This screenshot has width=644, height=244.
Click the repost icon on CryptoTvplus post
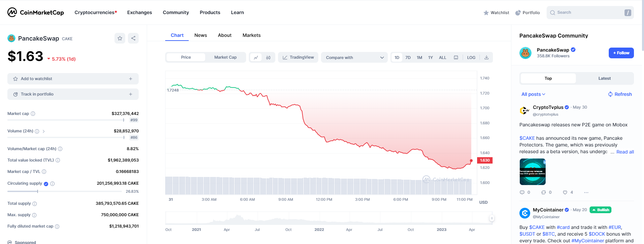[544, 192]
